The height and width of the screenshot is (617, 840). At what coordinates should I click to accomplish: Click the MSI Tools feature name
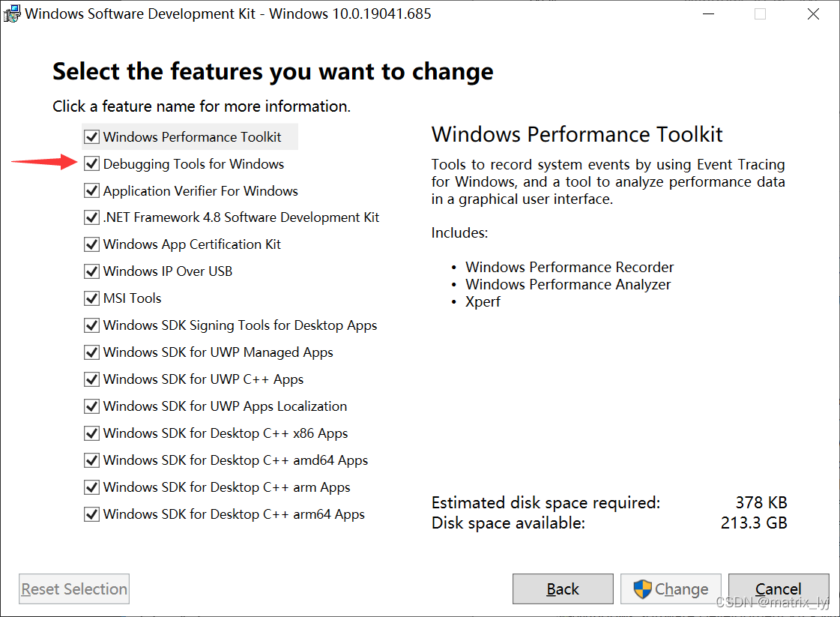click(x=133, y=298)
